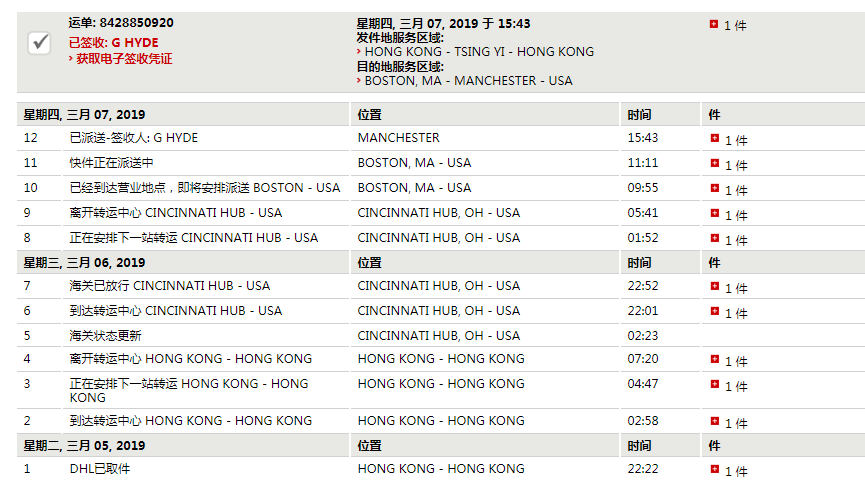Open the 获取电子签收凭证 link
The image size is (865, 481).
tap(124, 58)
